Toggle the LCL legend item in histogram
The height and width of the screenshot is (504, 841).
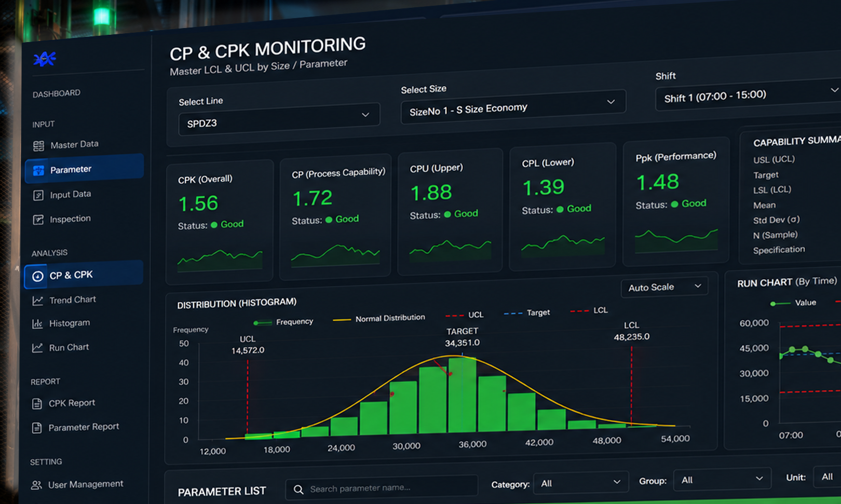click(589, 310)
